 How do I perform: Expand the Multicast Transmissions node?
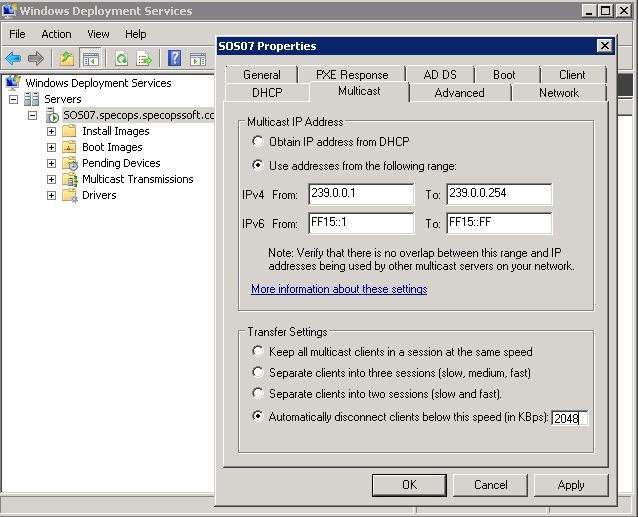[x=51, y=179]
